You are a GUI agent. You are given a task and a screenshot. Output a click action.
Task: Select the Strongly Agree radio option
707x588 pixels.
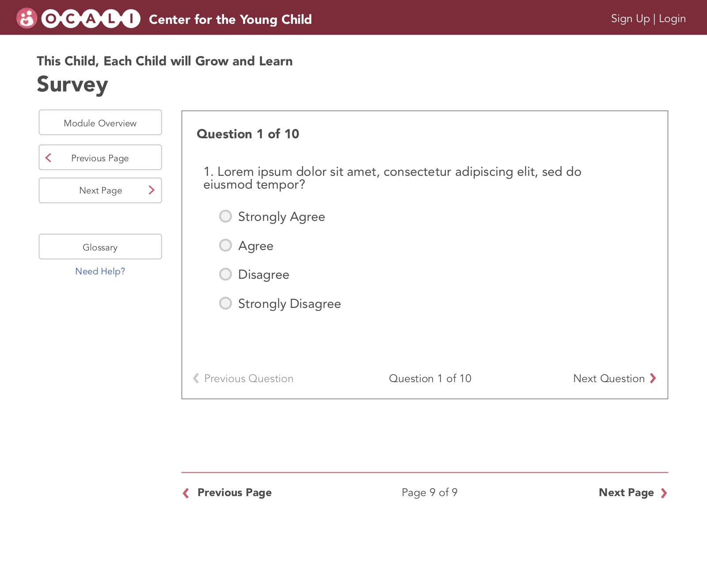coord(225,216)
